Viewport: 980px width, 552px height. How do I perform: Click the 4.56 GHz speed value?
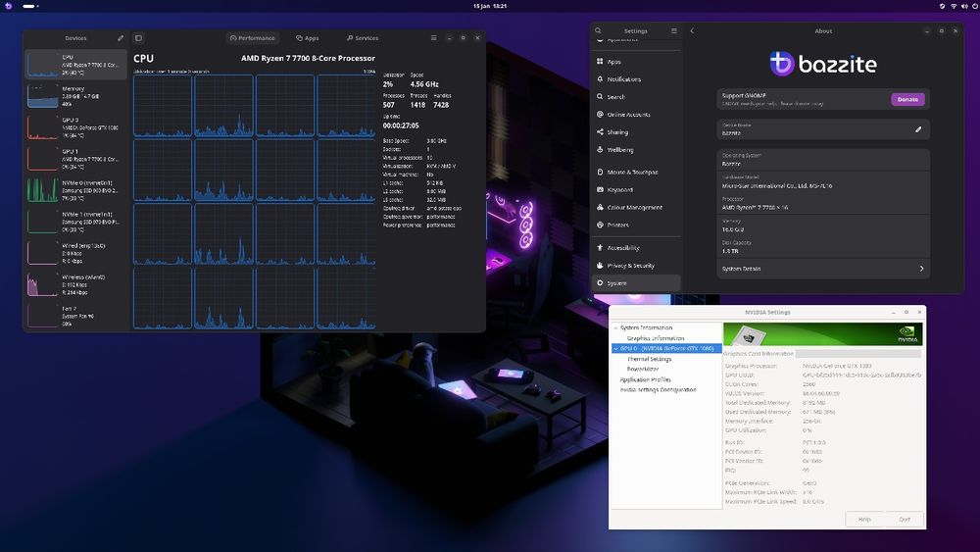(x=424, y=84)
